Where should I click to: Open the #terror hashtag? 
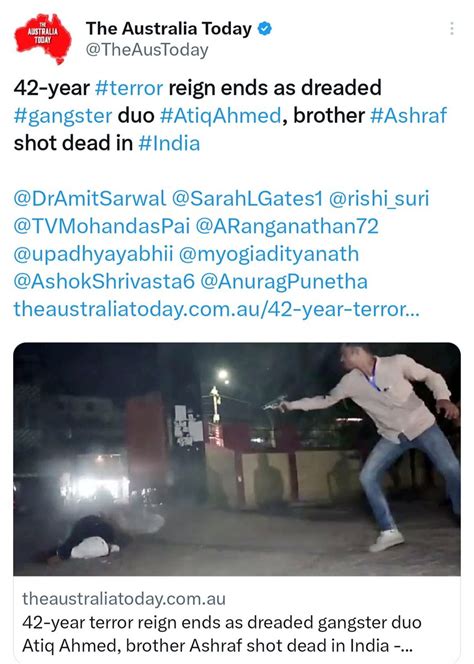pyautogui.click(x=129, y=88)
